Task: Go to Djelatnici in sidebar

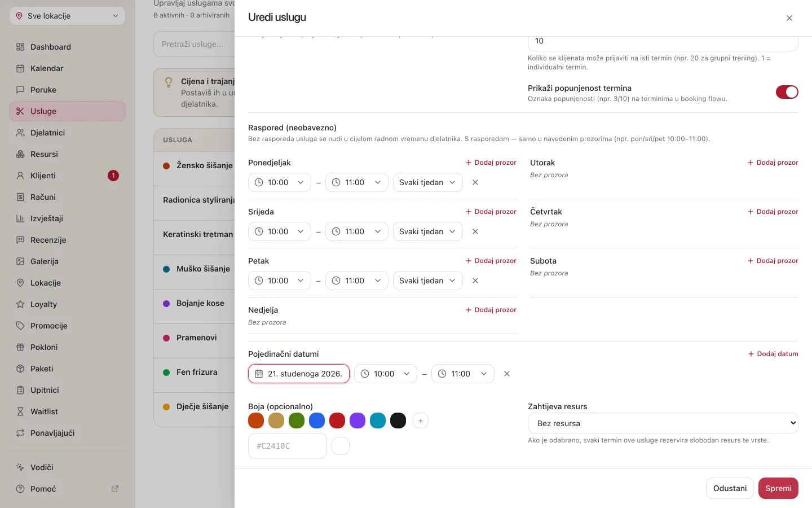Action: (x=67, y=133)
